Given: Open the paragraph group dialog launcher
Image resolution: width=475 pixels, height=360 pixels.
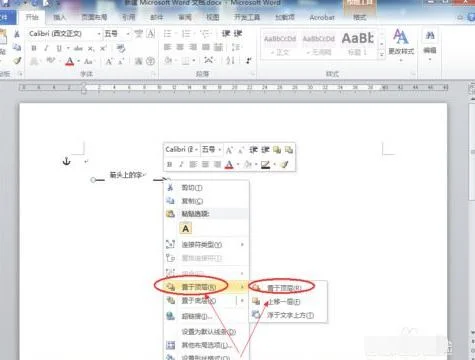Looking at the screenshot, I should point(252,74).
